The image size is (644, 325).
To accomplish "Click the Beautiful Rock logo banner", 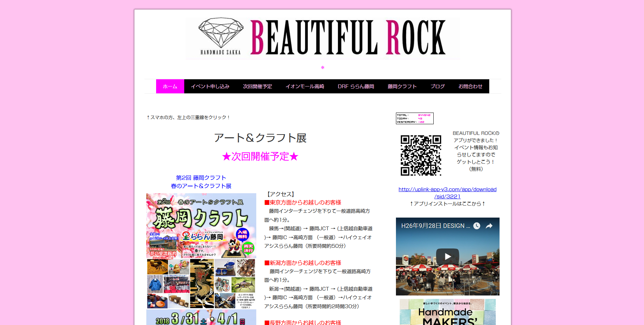I will [x=323, y=38].
